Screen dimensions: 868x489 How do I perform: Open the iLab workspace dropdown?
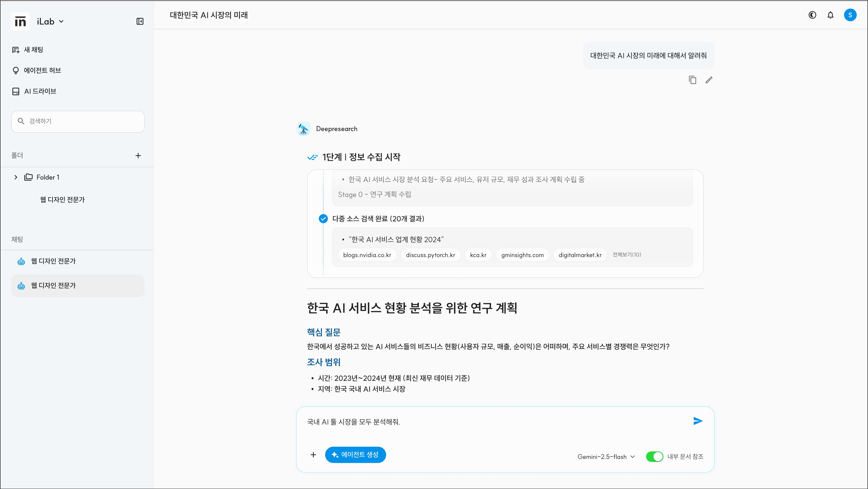(x=50, y=21)
